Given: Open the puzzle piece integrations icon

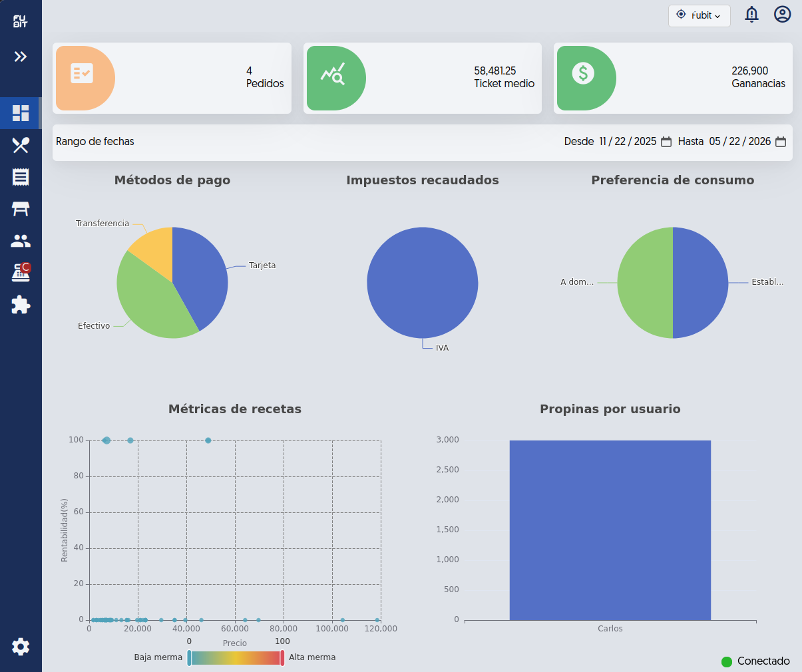Looking at the screenshot, I should pos(21,305).
